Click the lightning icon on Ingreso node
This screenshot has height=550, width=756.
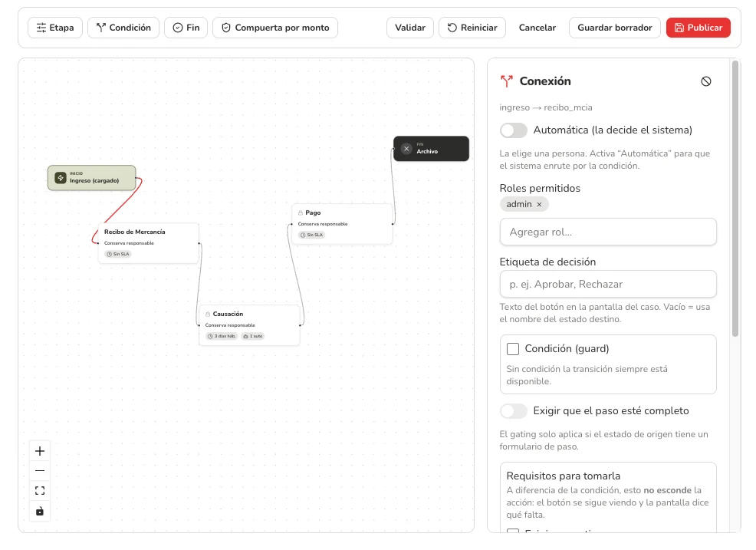pos(61,177)
